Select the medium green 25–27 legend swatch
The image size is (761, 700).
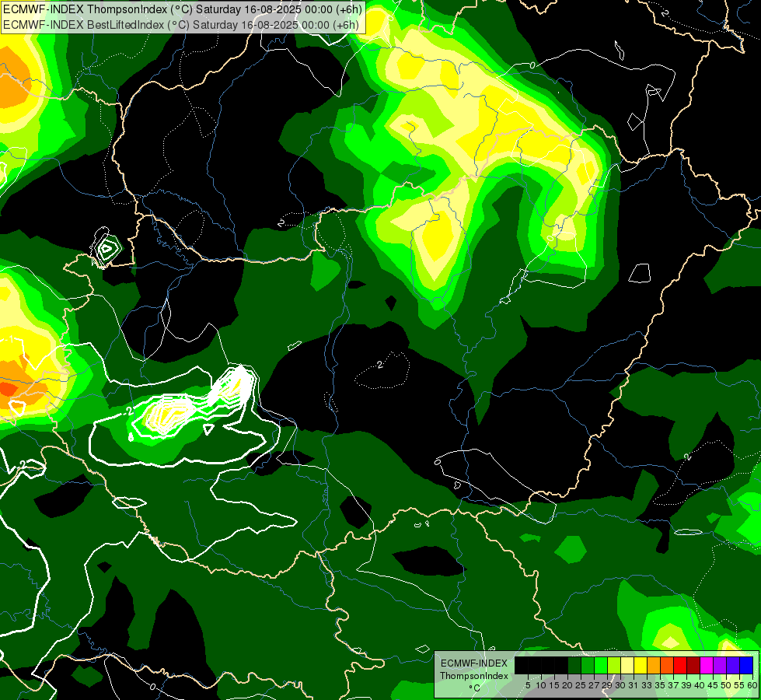coord(587,665)
